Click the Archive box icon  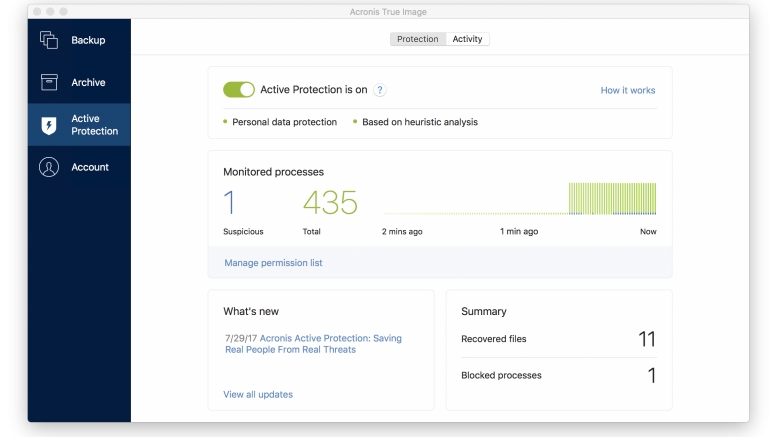click(x=49, y=82)
